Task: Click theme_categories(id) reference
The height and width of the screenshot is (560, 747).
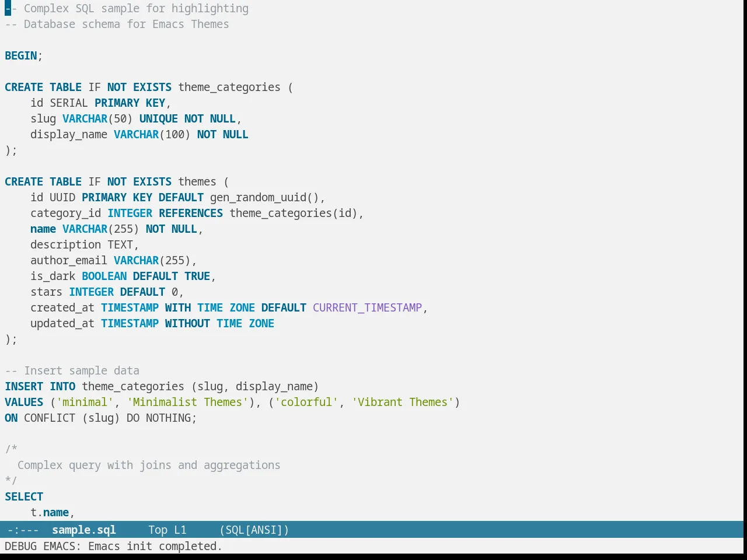Action: [x=293, y=213]
